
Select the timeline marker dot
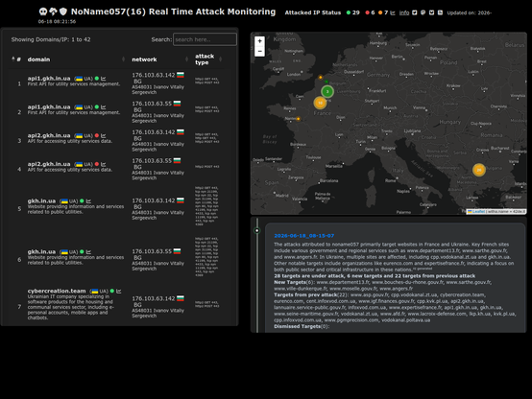[257, 230]
